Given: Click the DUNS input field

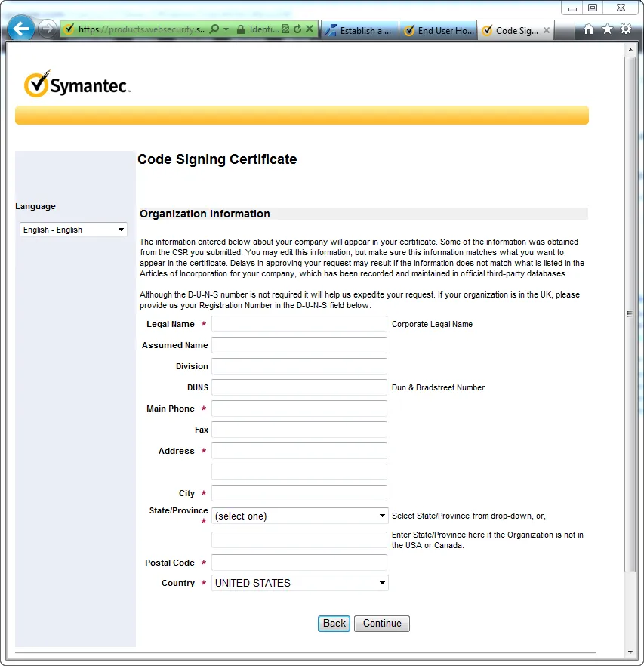Looking at the screenshot, I should [x=299, y=387].
